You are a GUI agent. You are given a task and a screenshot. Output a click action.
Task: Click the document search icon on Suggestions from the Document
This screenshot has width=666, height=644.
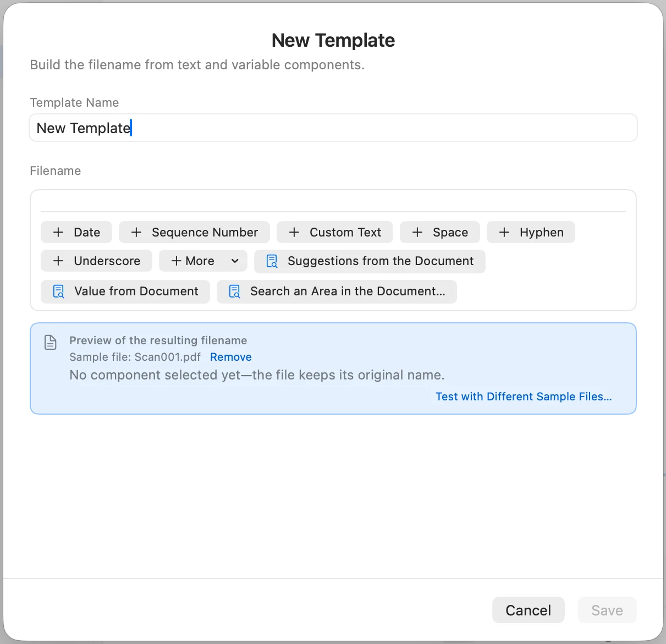(272, 261)
